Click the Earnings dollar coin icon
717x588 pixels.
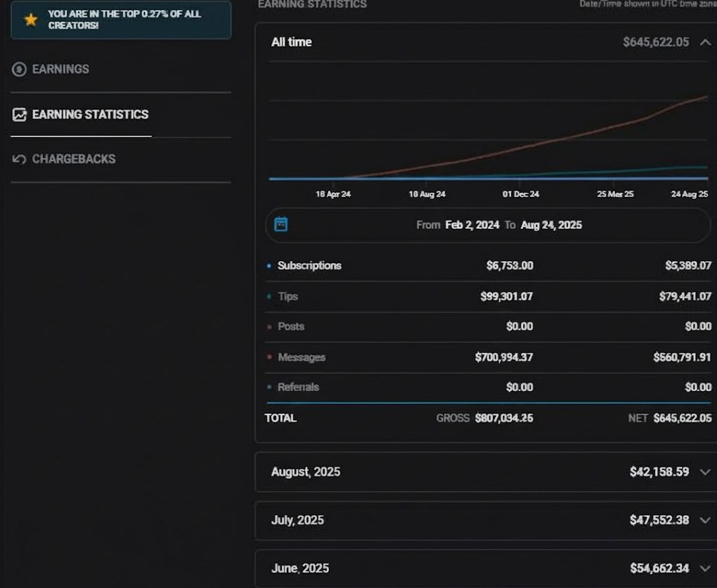(19, 69)
